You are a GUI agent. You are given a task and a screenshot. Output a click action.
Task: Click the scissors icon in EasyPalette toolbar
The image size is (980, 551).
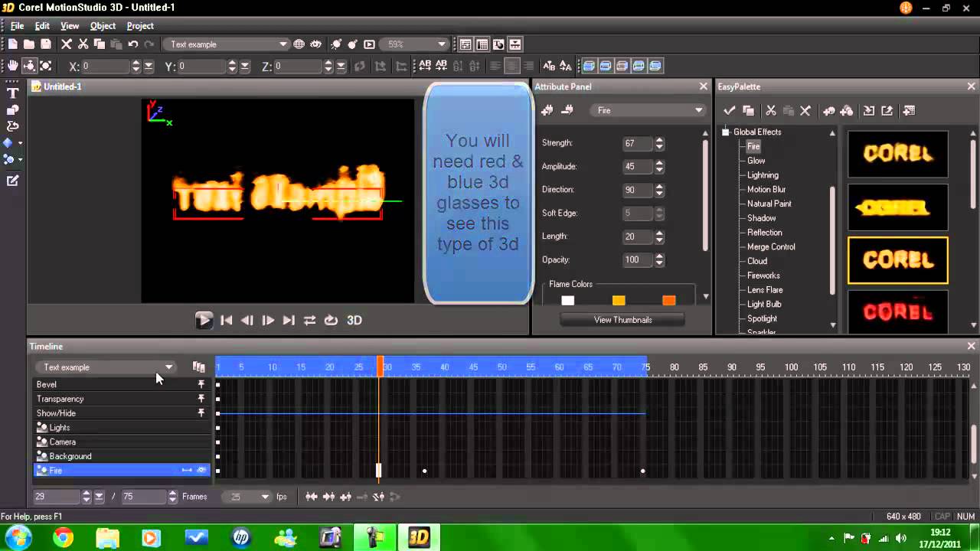tap(771, 111)
